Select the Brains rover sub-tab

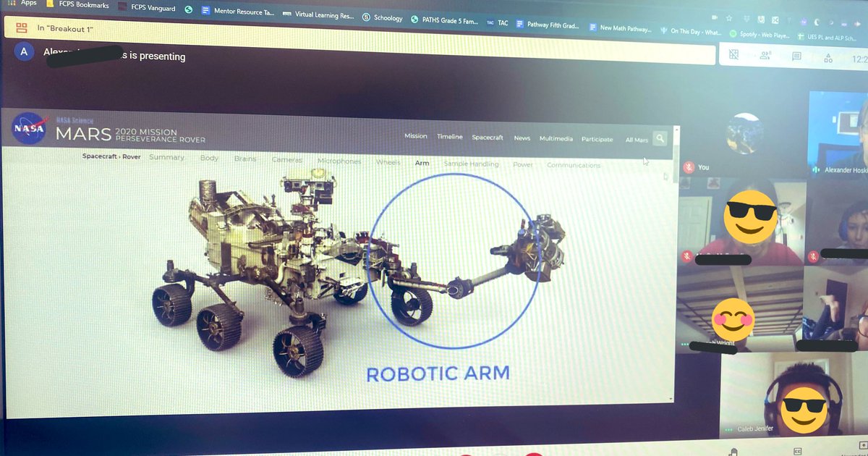(245, 159)
